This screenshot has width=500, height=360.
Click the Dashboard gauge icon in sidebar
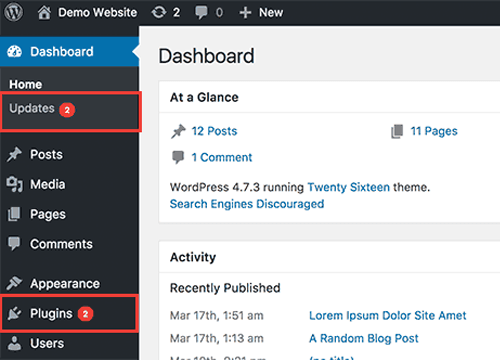click(14, 52)
